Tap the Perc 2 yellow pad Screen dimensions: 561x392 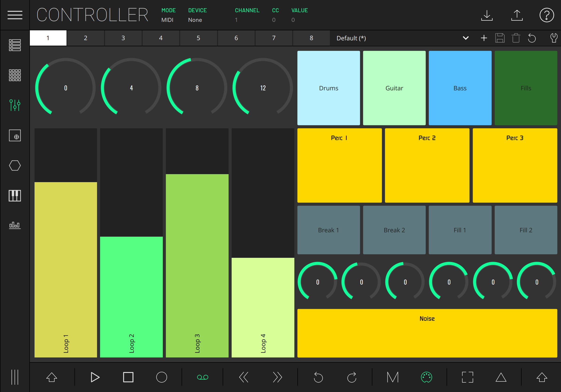point(427,165)
